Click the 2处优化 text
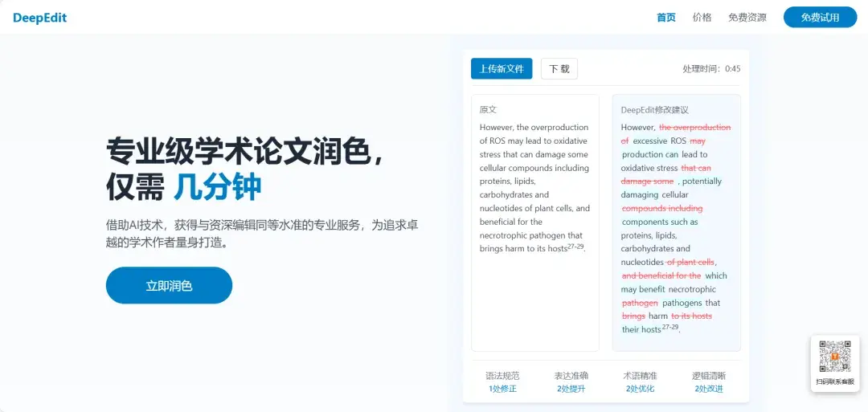868x412 pixels. pyautogui.click(x=640, y=389)
